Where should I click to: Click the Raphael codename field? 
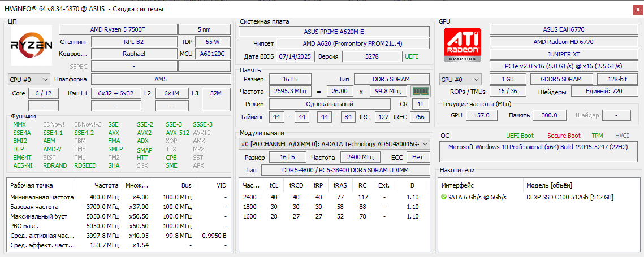click(x=133, y=53)
